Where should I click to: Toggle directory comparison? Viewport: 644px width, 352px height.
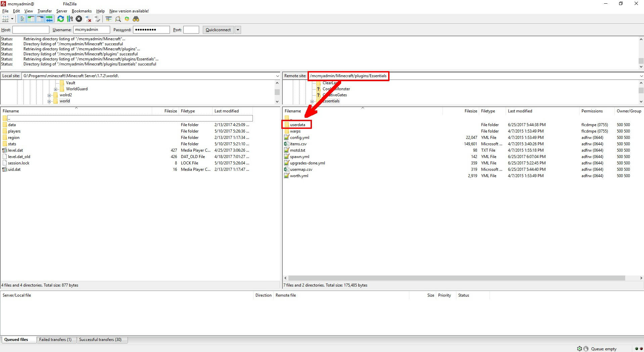tap(118, 19)
